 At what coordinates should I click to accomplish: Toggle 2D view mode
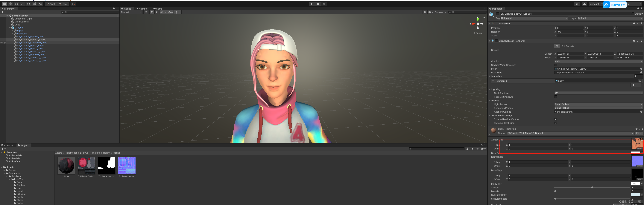[146, 12]
